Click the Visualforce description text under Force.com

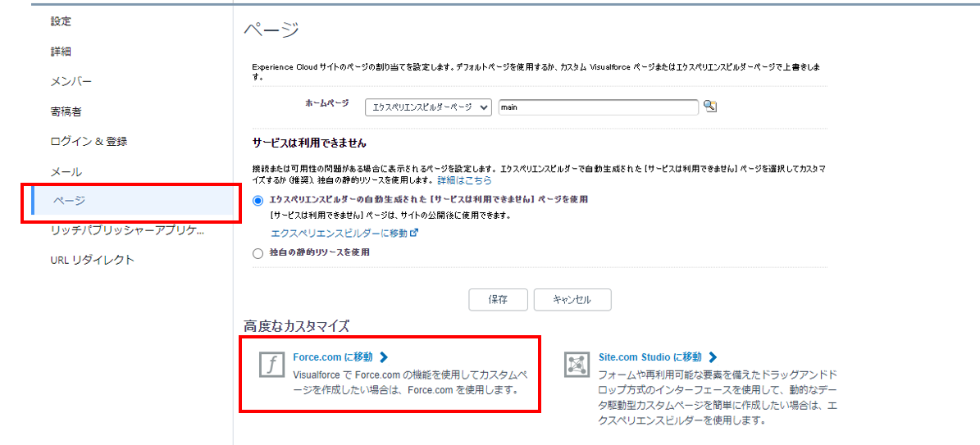tap(412, 383)
